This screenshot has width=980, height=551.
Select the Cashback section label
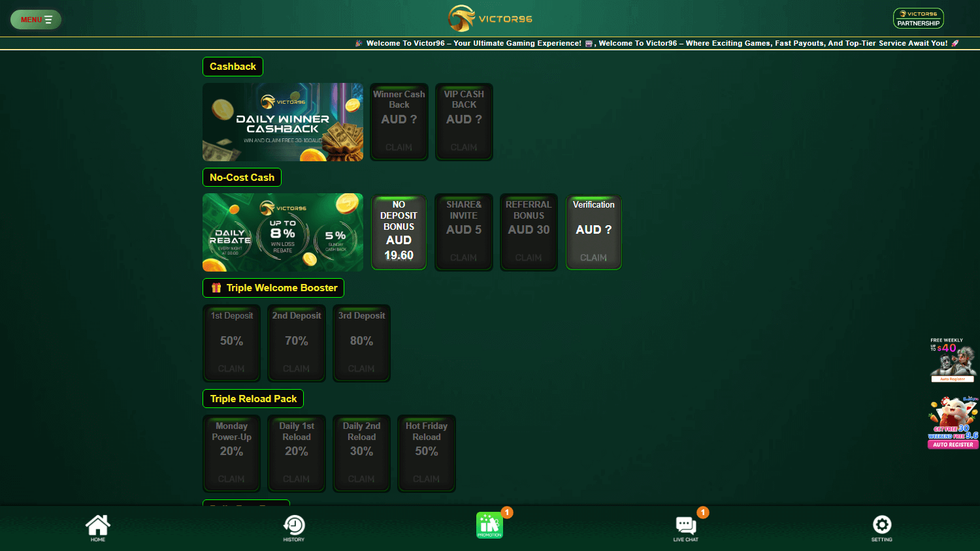click(233, 66)
